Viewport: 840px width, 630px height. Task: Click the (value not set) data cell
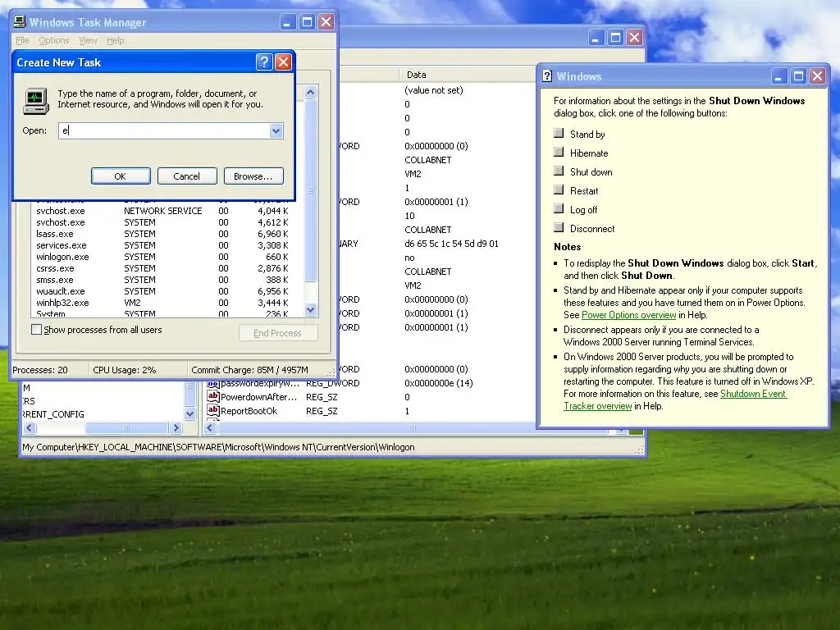[x=434, y=90]
